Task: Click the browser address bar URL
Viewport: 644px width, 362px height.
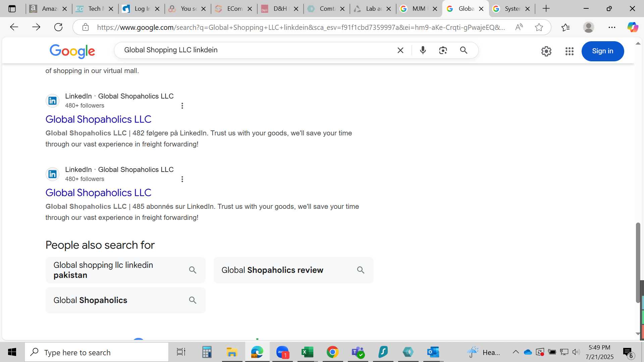Action: pyautogui.click(x=301, y=27)
